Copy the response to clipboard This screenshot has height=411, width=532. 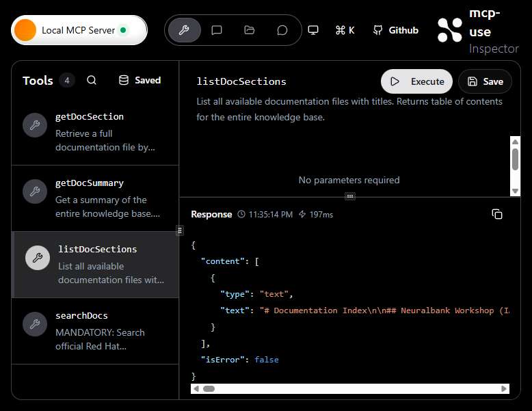tap(497, 214)
